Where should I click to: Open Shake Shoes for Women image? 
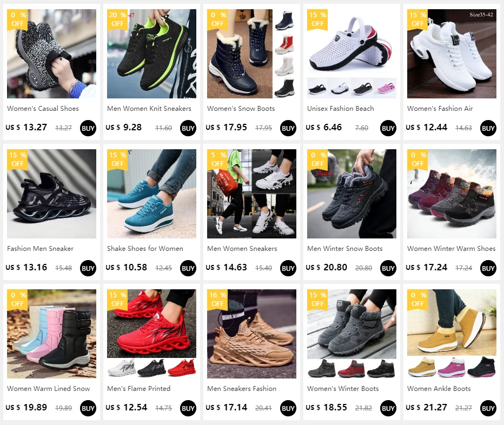152,194
